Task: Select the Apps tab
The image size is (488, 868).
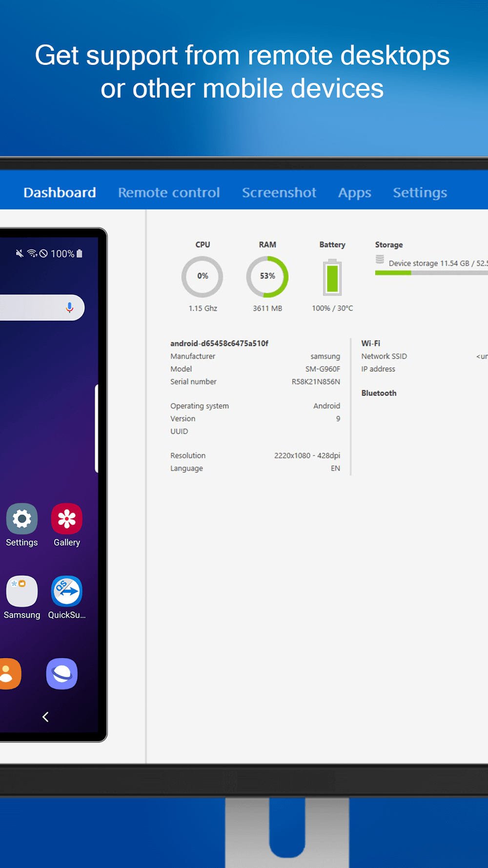Action: 355,192
